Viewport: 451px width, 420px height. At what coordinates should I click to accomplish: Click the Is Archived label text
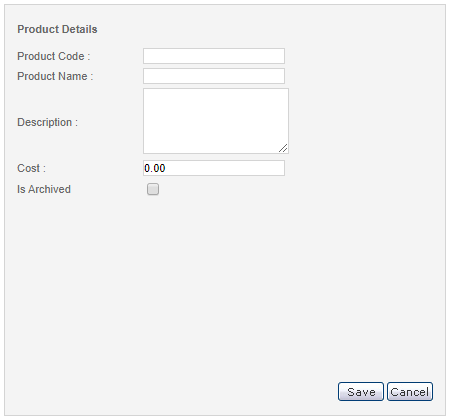pos(44,189)
